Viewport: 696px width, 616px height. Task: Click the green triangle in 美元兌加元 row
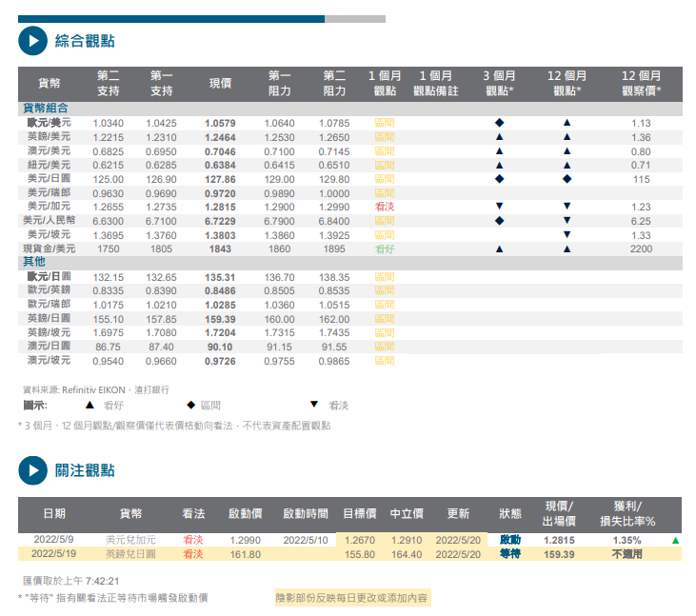[675, 540]
